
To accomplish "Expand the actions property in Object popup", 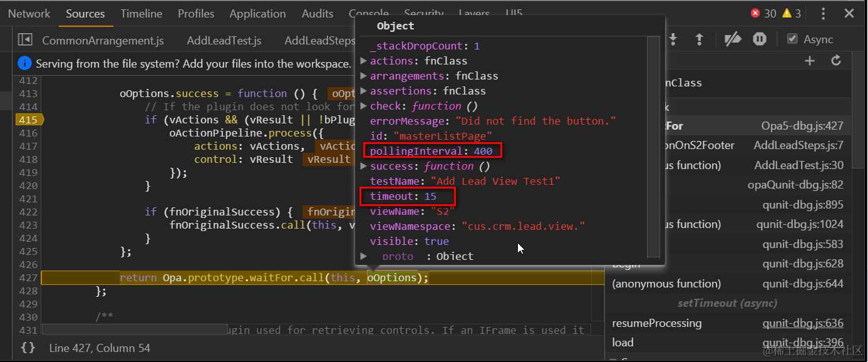I will pos(364,61).
